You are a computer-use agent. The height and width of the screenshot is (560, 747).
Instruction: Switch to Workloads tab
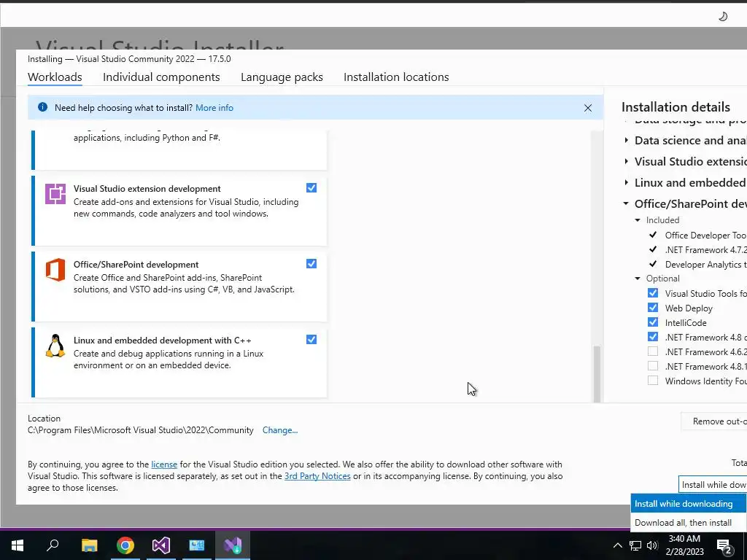coord(55,77)
